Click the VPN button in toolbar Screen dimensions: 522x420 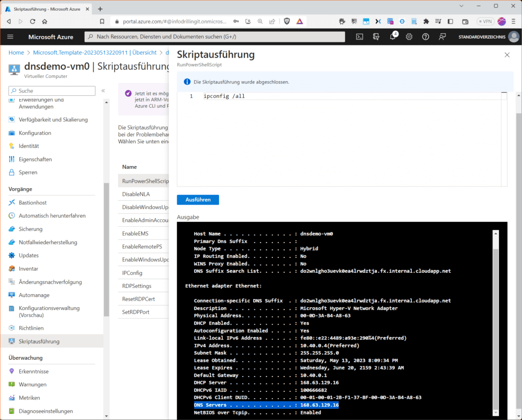(485, 21)
